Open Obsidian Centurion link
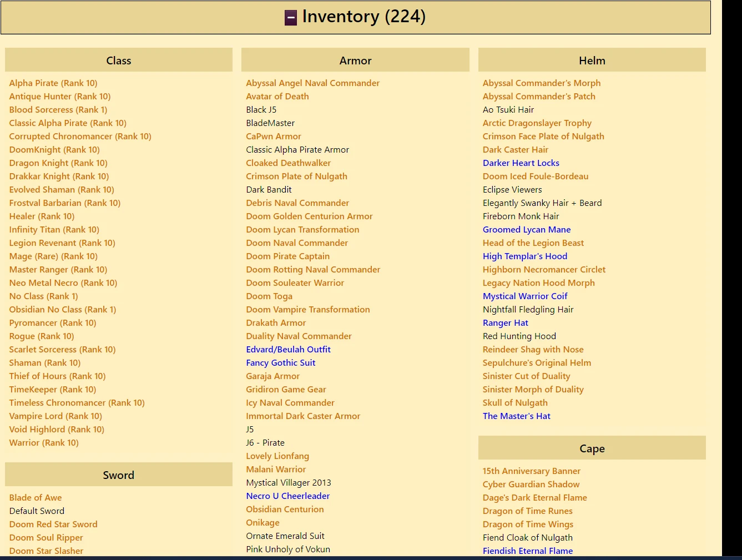Screen dimensions: 742x560 coord(285,509)
